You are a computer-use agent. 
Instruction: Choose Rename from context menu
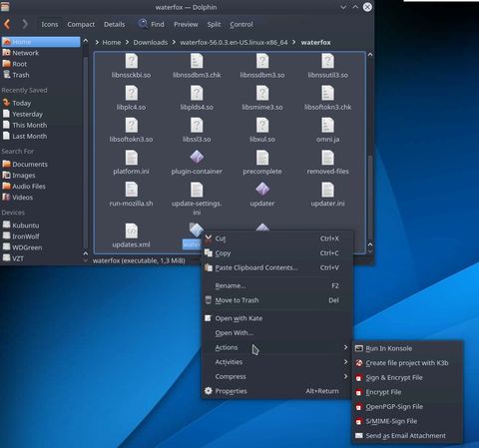coord(277,285)
